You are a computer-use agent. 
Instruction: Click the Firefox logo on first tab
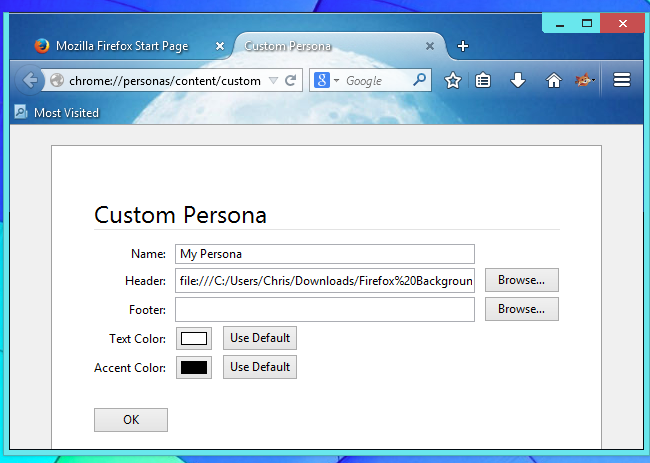click(41, 46)
